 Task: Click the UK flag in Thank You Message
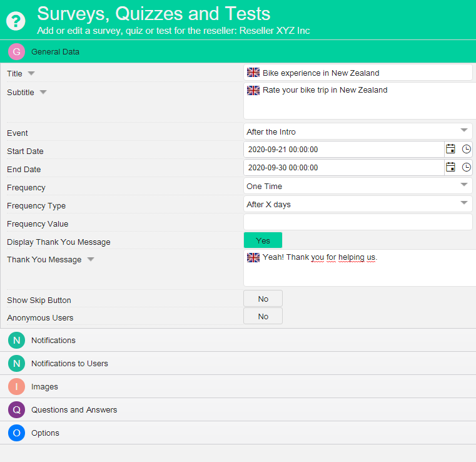pos(253,257)
